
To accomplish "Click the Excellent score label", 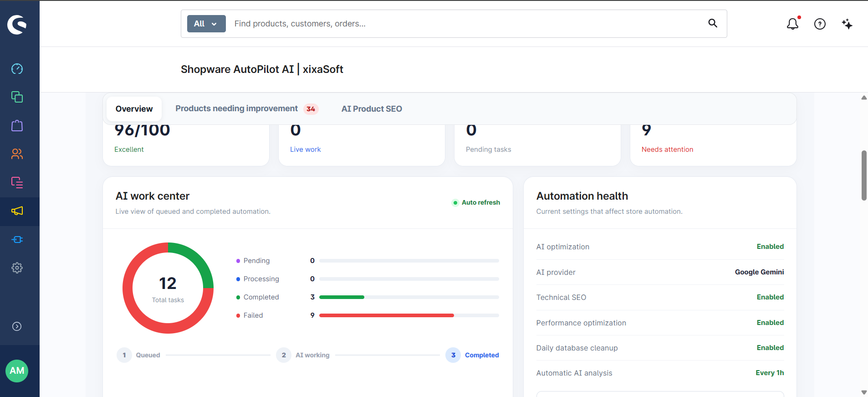I will tap(129, 150).
